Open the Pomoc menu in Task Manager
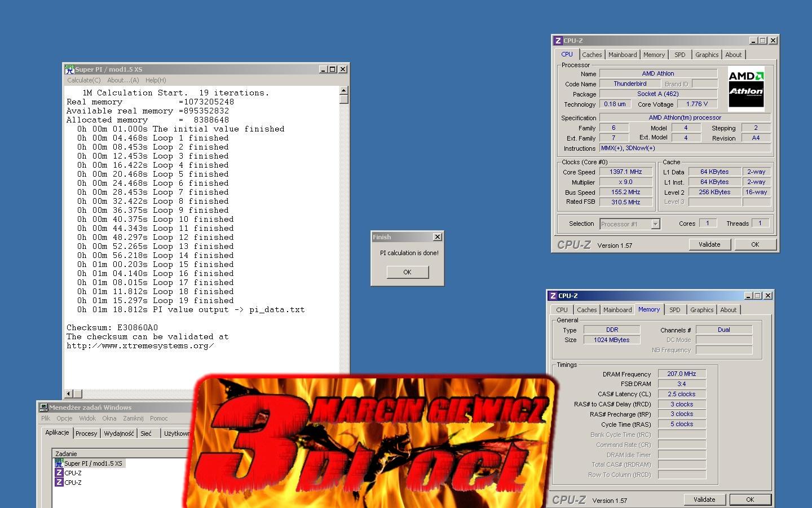Image resolution: width=812 pixels, height=508 pixels. 158,418
